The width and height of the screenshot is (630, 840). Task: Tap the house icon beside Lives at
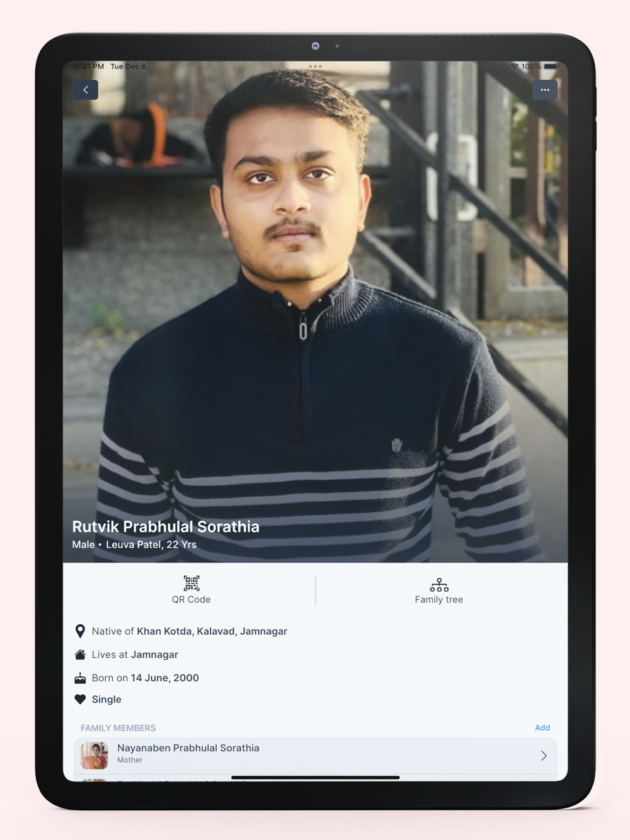tap(80, 655)
